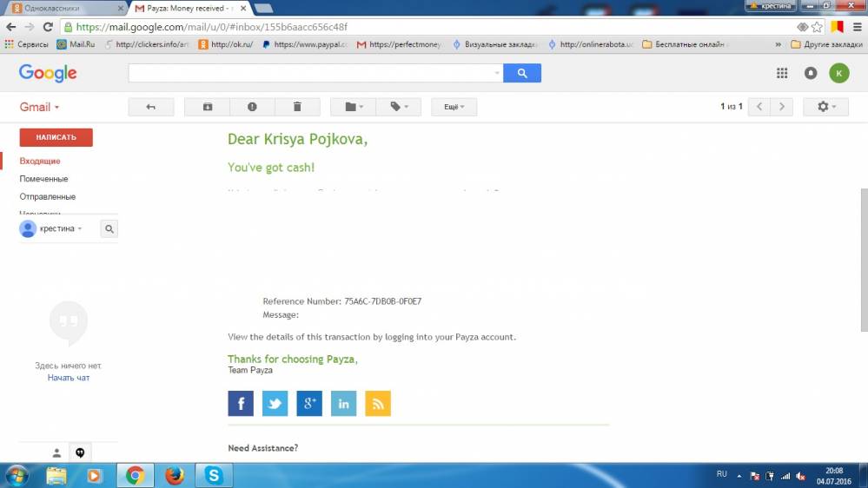868x488 pixels.
Task: Open the Google apps grid
Action: (x=782, y=73)
